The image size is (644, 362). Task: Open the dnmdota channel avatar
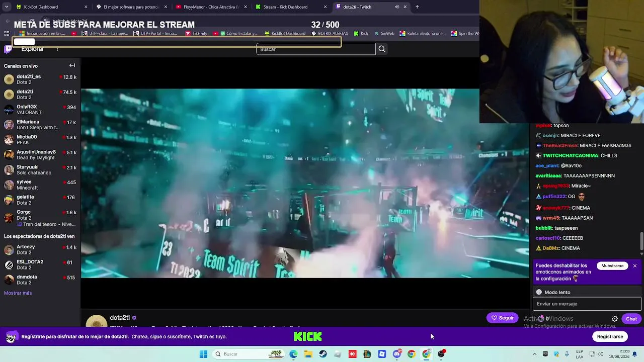tap(9, 280)
